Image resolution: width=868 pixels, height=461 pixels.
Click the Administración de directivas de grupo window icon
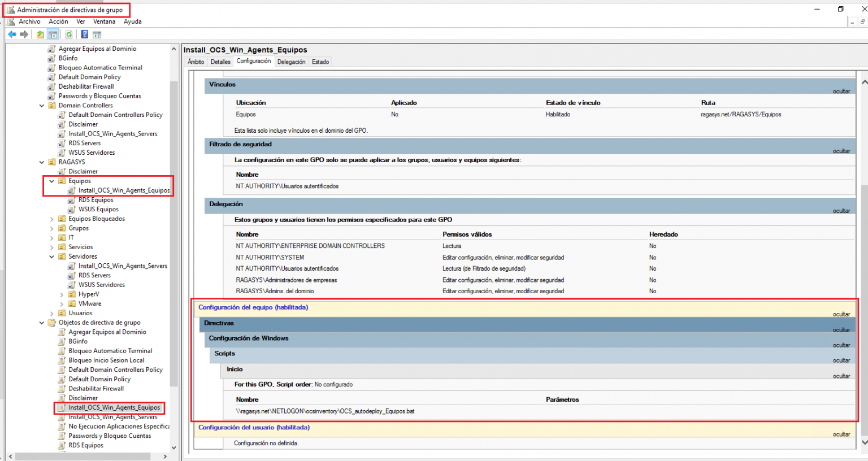(x=10, y=10)
